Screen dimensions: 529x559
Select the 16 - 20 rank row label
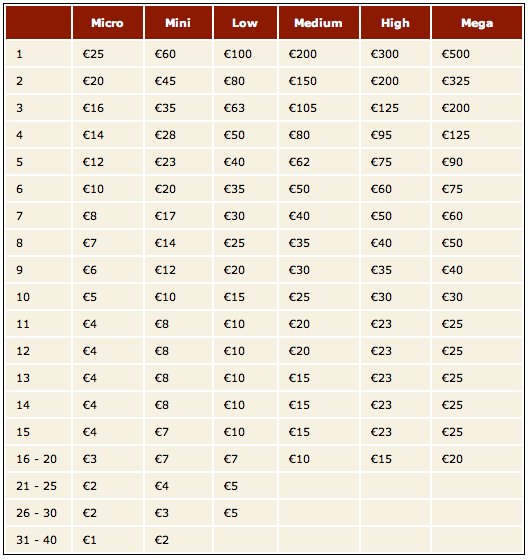[38, 459]
